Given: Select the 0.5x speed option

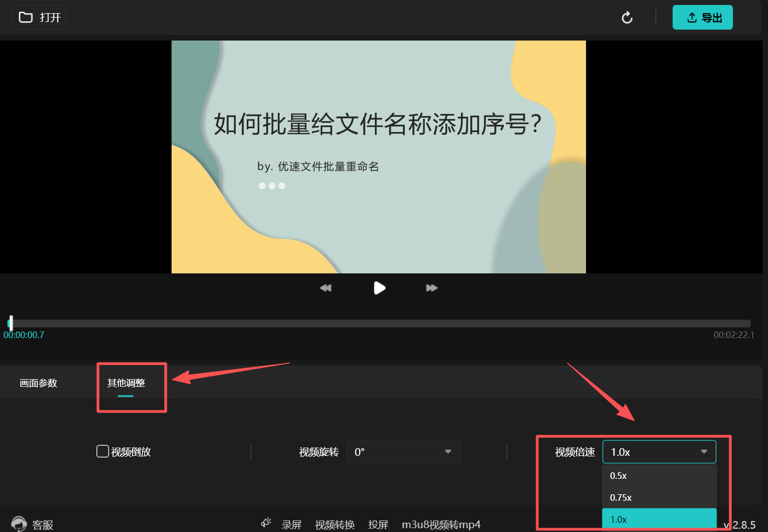Looking at the screenshot, I should point(618,476).
